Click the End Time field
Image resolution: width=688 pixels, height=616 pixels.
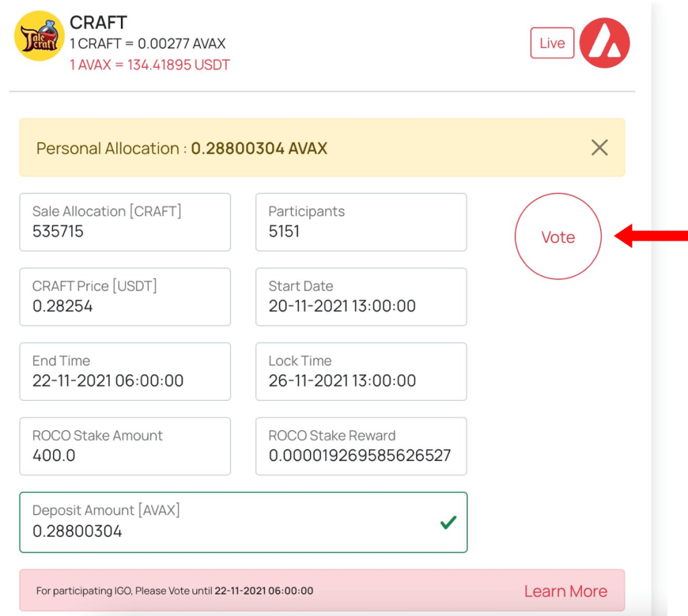pos(125,371)
